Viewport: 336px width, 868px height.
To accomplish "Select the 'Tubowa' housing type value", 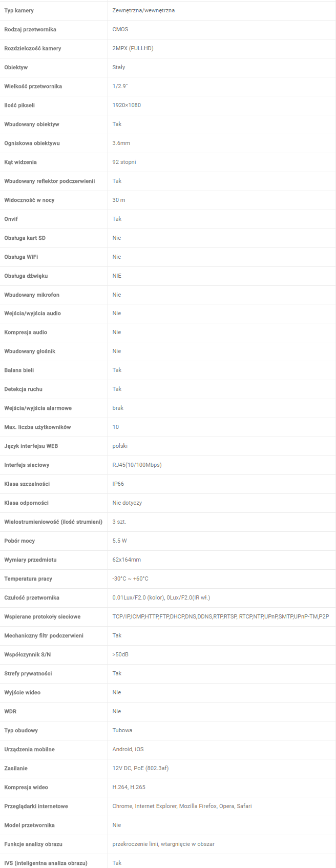I will pyautogui.click(x=122, y=730).
